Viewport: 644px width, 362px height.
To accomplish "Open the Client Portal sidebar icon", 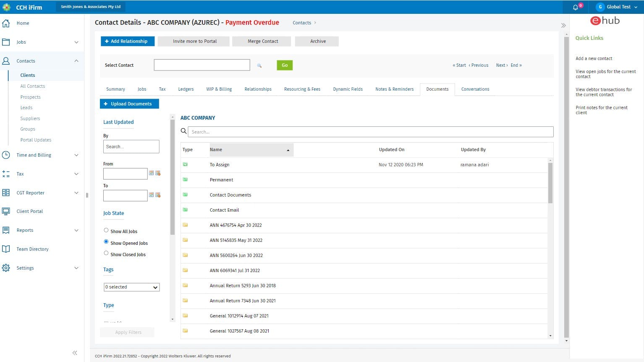I will tap(6, 211).
